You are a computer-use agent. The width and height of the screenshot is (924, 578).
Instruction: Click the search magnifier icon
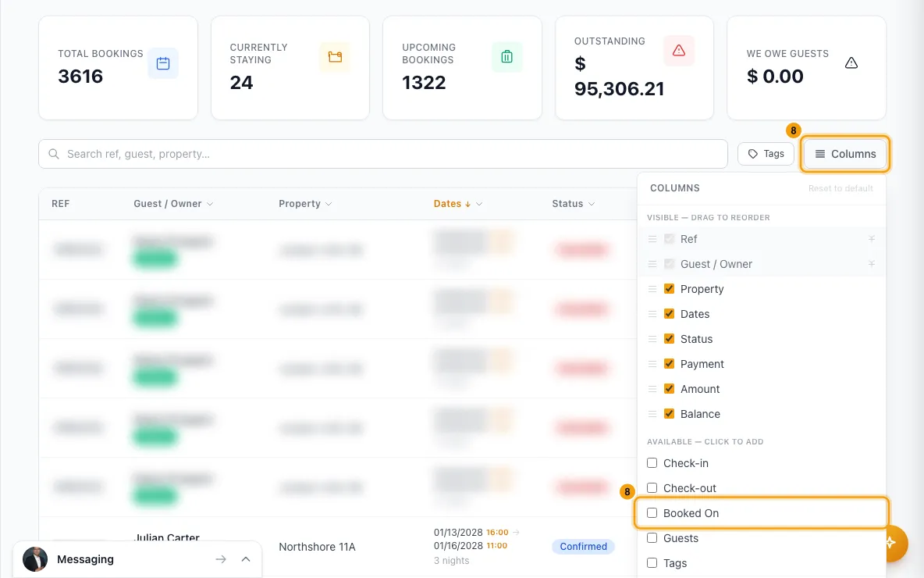(x=54, y=154)
